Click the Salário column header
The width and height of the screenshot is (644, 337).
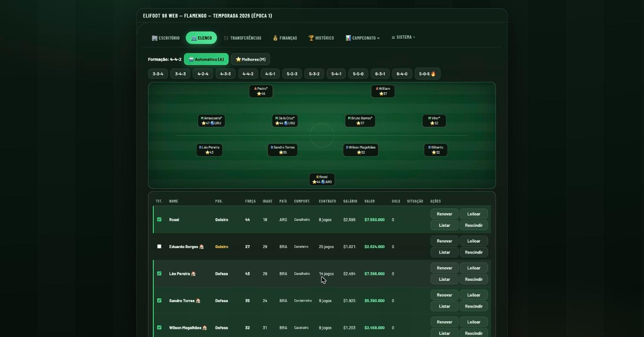pyautogui.click(x=350, y=201)
